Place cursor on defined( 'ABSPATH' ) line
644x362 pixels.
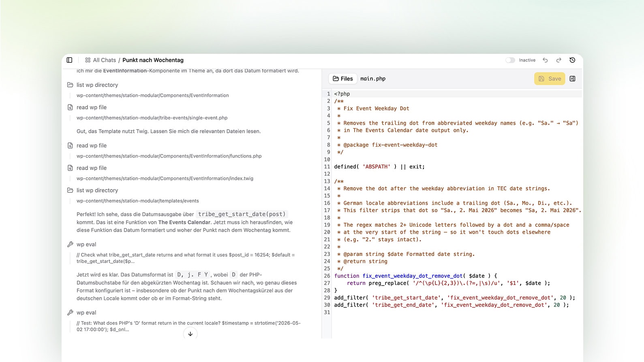click(x=379, y=166)
